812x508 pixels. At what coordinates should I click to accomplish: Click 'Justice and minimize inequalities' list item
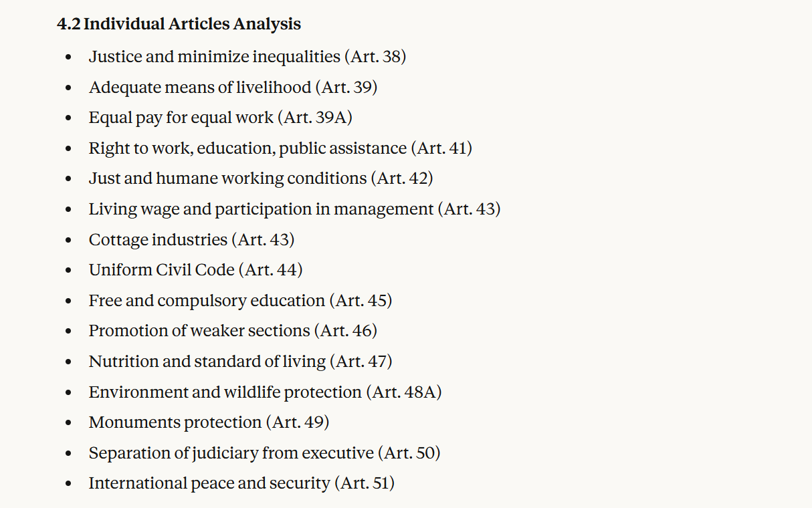point(214,57)
